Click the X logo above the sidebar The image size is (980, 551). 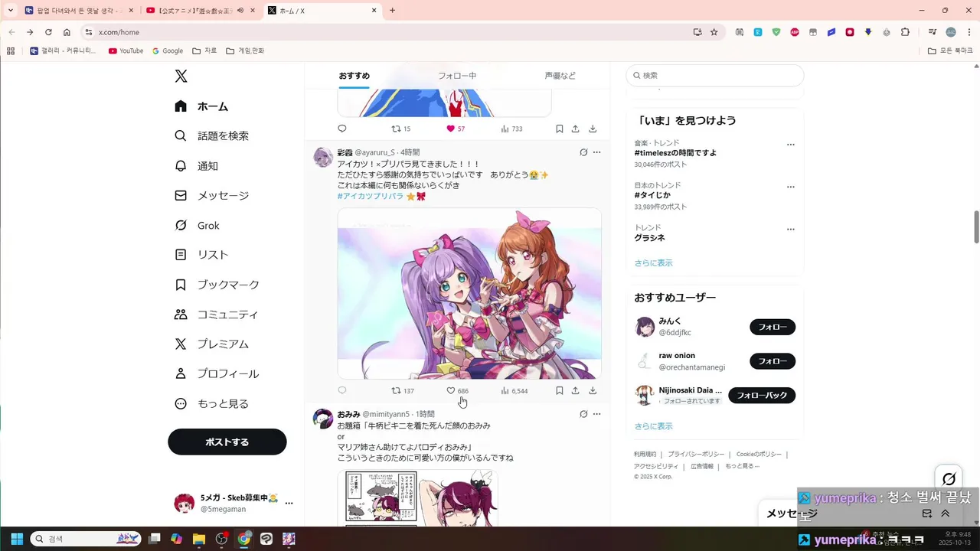tap(181, 76)
